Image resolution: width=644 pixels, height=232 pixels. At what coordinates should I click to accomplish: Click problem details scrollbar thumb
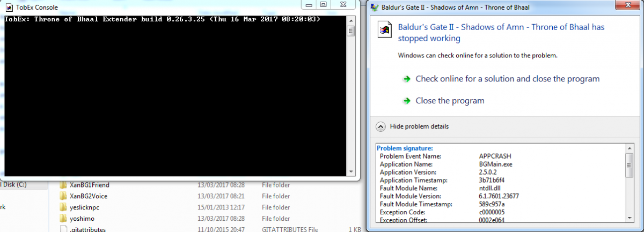pyautogui.click(x=630, y=164)
